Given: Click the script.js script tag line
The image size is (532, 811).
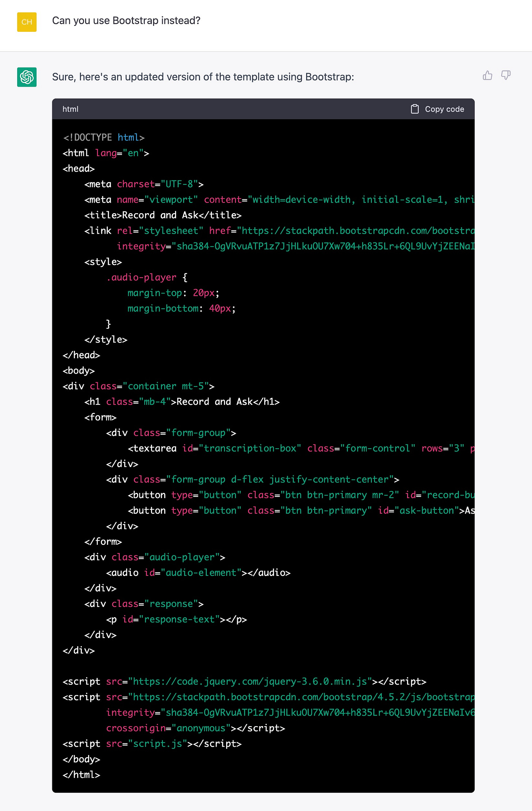Looking at the screenshot, I should pyautogui.click(x=152, y=744).
